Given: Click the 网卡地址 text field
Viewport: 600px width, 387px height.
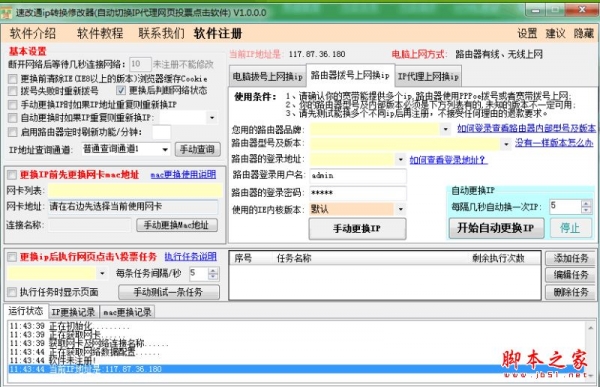Looking at the screenshot, I should [133, 207].
